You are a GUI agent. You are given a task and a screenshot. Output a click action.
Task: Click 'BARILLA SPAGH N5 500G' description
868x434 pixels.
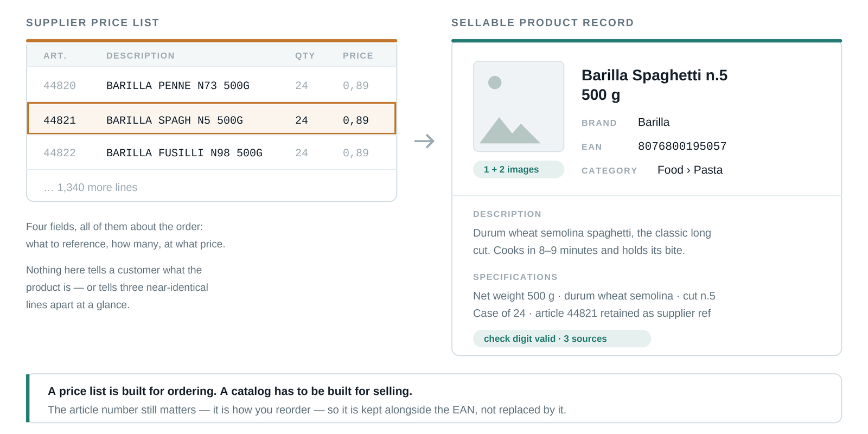(x=175, y=120)
